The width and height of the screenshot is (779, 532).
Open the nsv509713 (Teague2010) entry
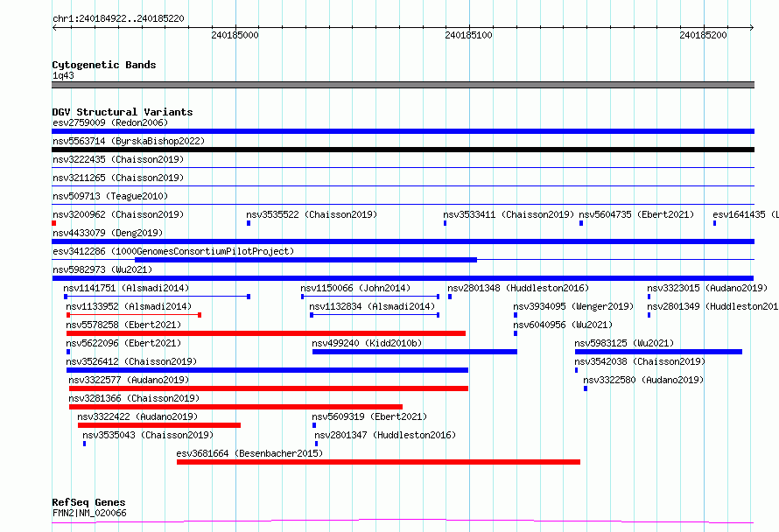click(x=110, y=196)
